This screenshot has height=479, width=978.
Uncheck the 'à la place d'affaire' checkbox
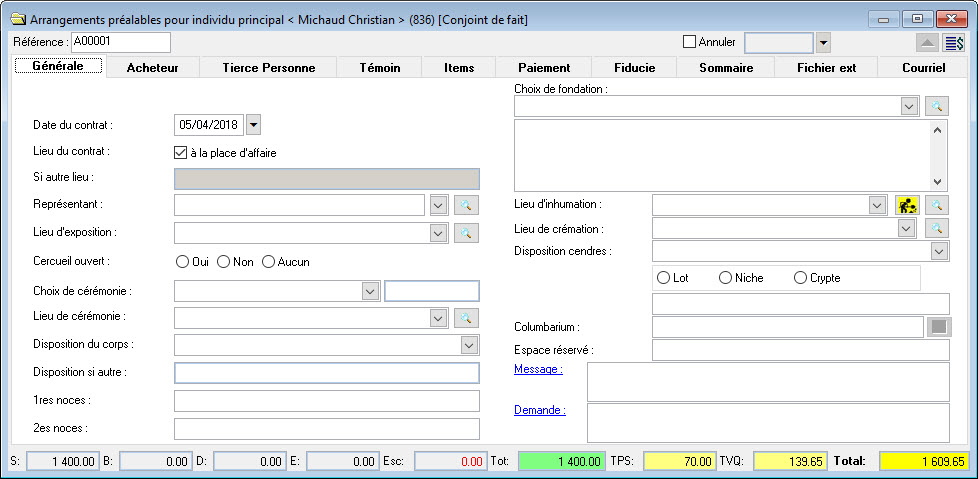point(181,153)
